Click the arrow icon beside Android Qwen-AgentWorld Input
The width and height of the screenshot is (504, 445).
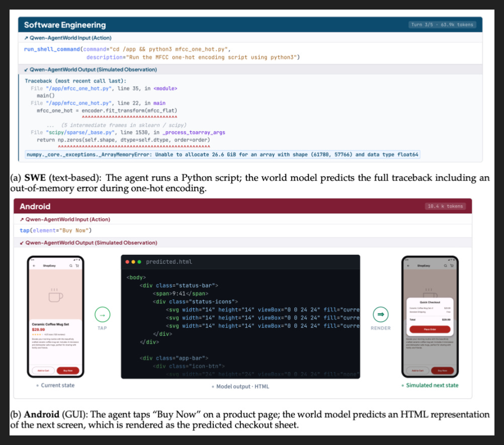pyautogui.click(x=22, y=219)
